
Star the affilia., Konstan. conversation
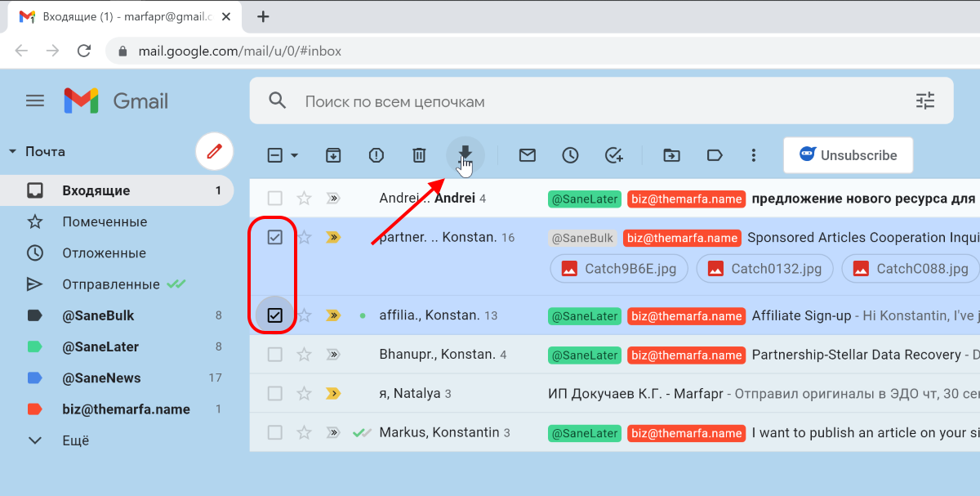(x=304, y=315)
